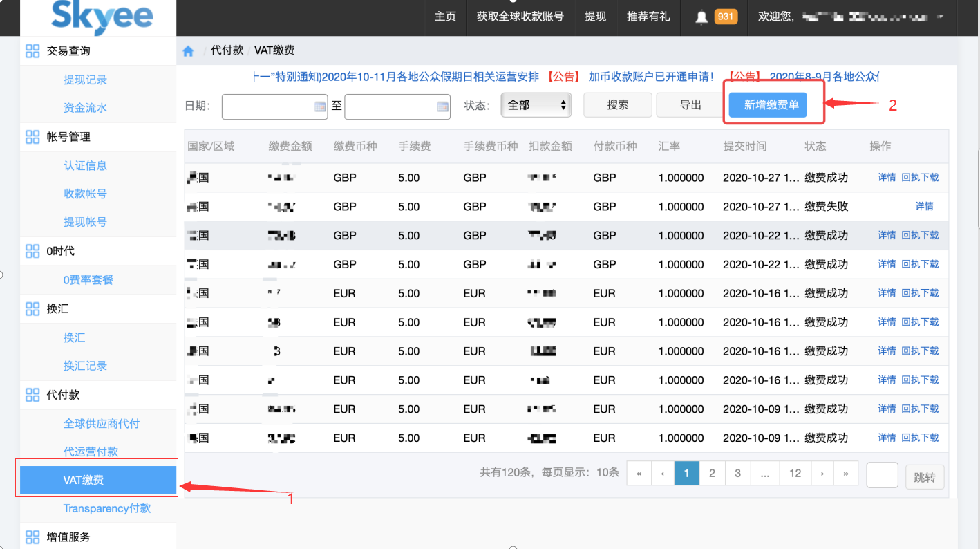Jump to first page «
This screenshot has height=549, width=980.
coord(639,473)
